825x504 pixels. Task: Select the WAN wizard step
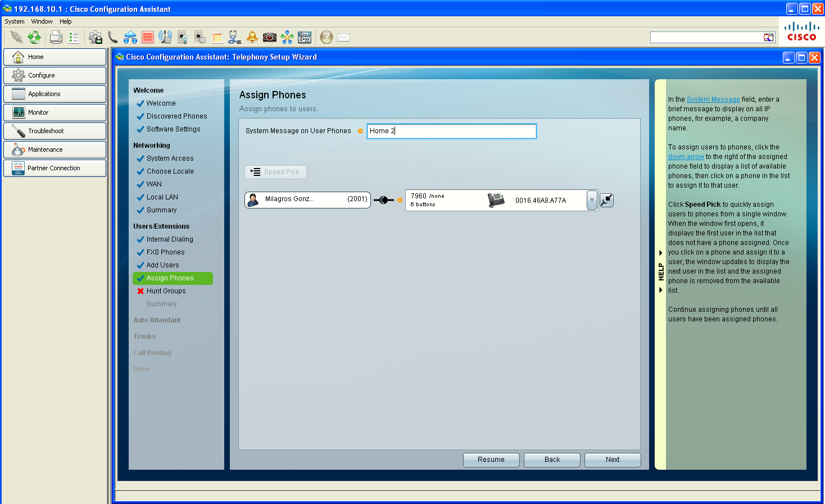(154, 184)
